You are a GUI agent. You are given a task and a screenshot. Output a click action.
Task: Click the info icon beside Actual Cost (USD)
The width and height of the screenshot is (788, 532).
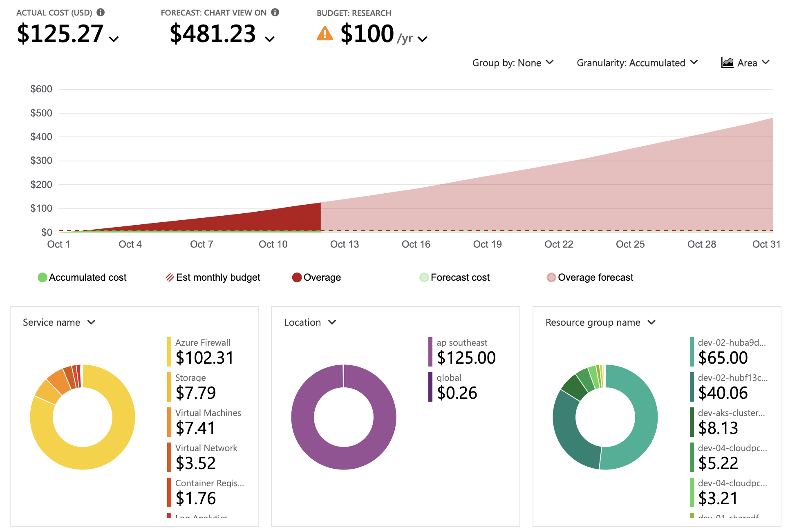[x=101, y=12]
